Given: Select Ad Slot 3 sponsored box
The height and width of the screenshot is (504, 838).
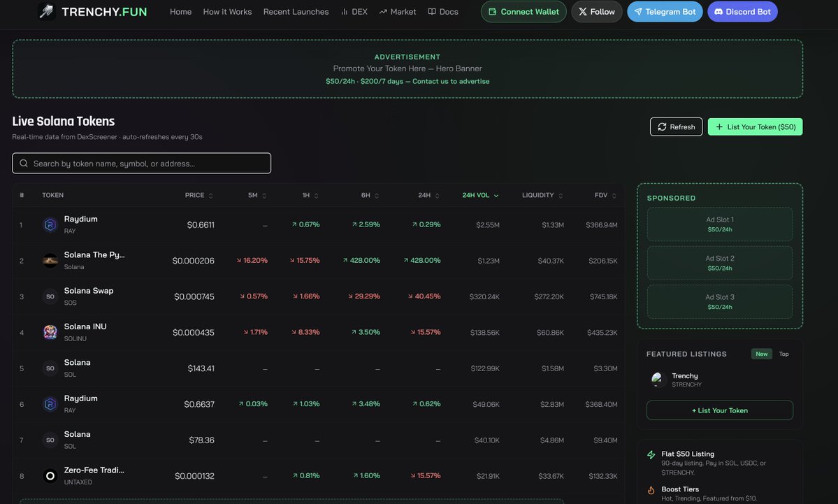Looking at the screenshot, I should [x=720, y=301].
